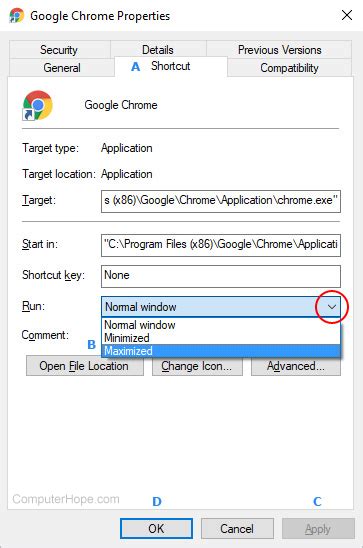The image size is (363, 548).
Task: Click the Run combo box arrow
Action: [x=332, y=307]
